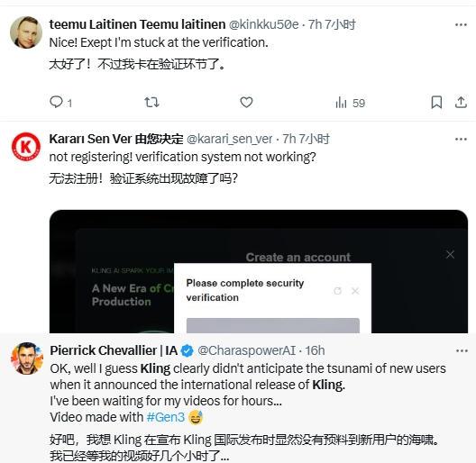Open more options on Pierrick Chevallier's tweet
This screenshot has height=463, width=476.
coord(462,351)
